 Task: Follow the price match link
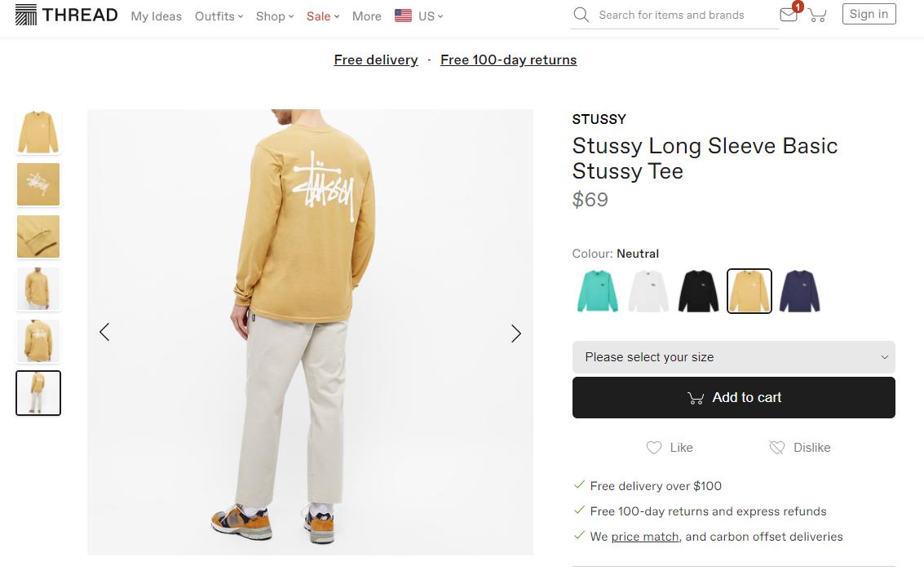pyautogui.click(x=645, y=537)
